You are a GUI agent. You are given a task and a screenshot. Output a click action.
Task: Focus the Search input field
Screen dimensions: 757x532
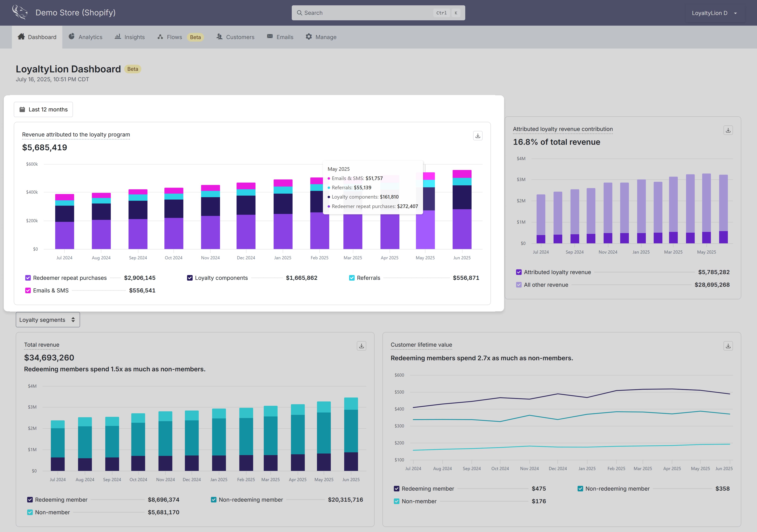coord(378,13)
